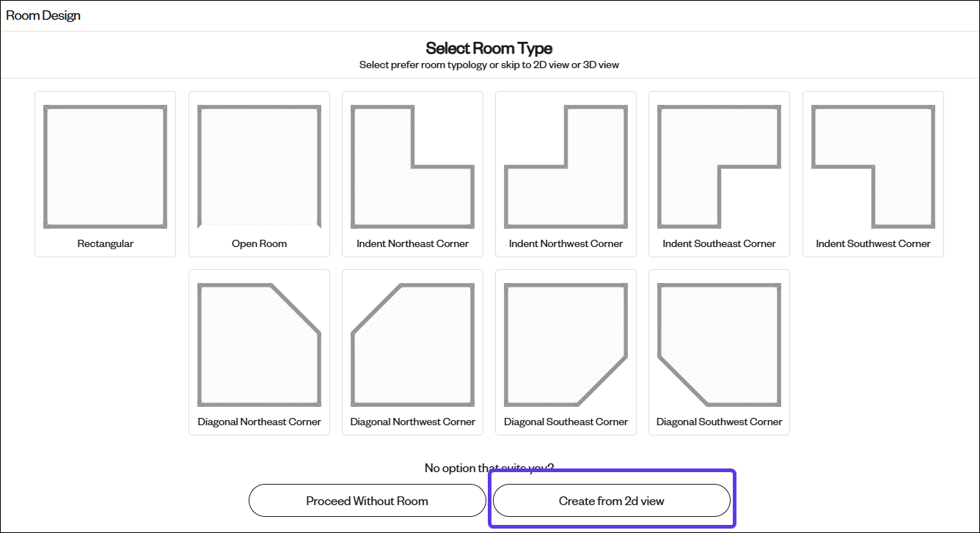Click Create from 2d view button
This screenshot has height=533, width=980.
(611, 501)
